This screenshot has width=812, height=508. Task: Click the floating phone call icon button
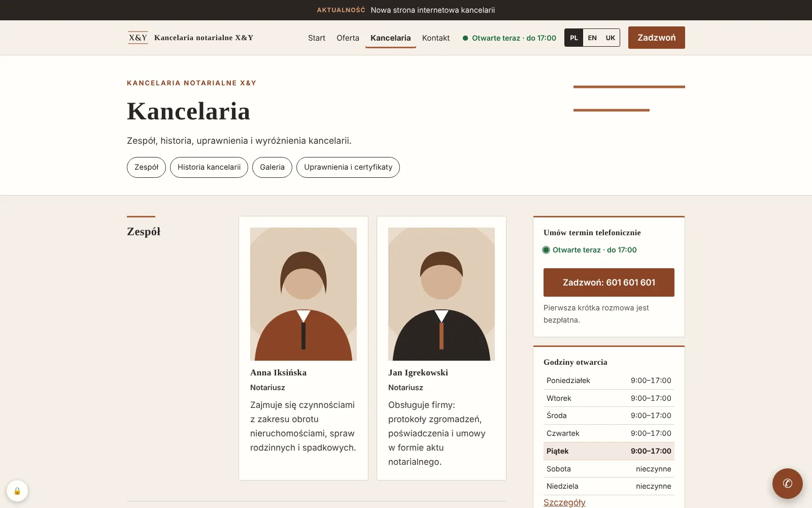pos(788,484)
